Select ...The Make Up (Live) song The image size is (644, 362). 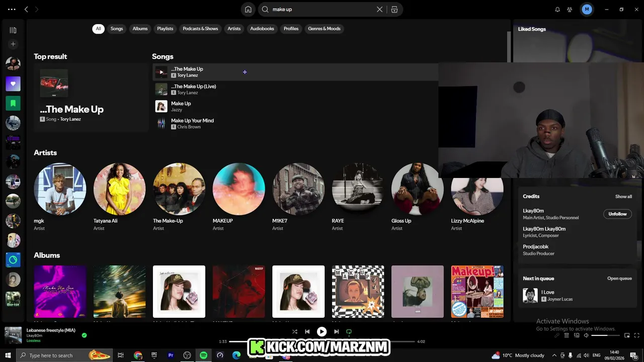pos(295,89)
